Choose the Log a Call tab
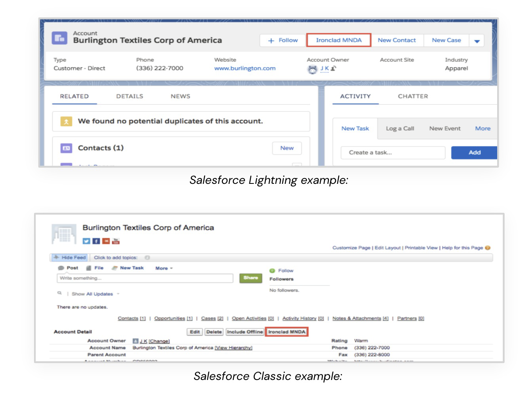 (x=400, y=128)
